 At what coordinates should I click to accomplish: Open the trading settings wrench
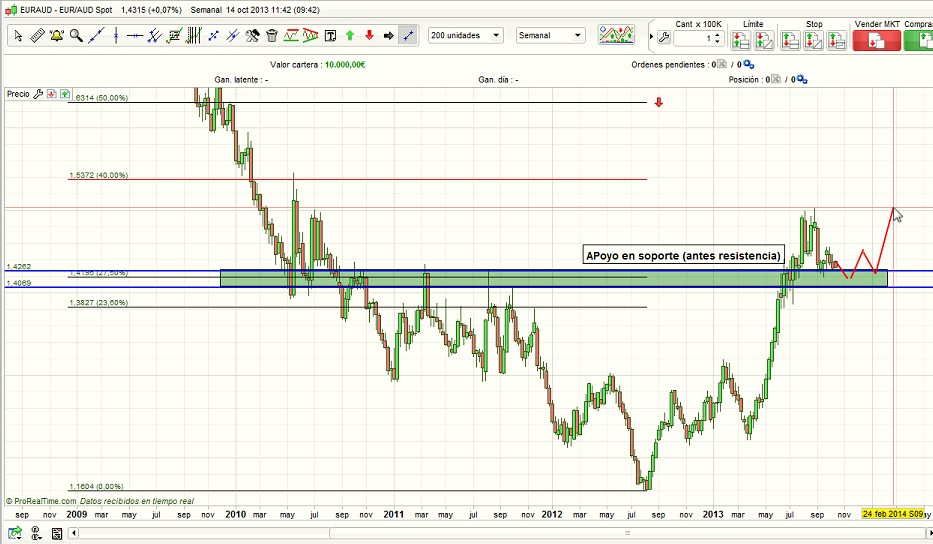(664, 37)
